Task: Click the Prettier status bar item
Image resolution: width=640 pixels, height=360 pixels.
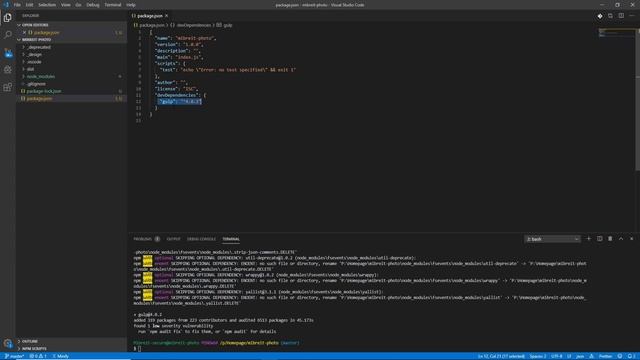Action: point(605,356)
